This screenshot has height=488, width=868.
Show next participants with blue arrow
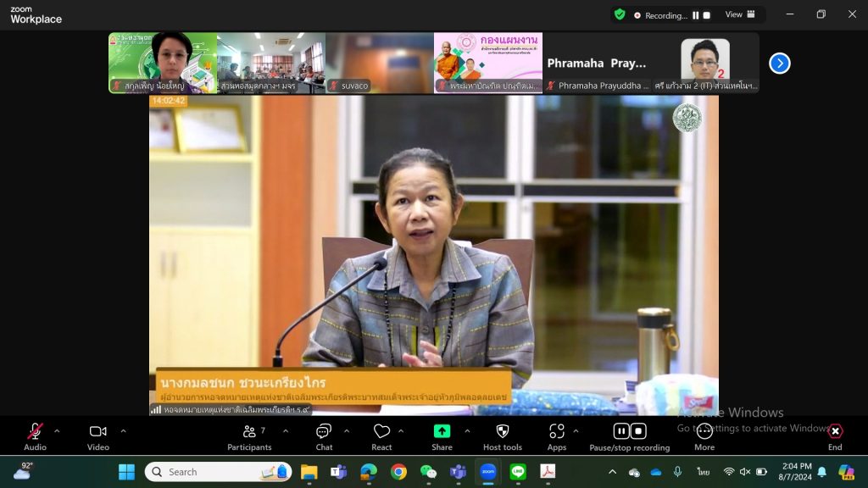pos(780,63)
